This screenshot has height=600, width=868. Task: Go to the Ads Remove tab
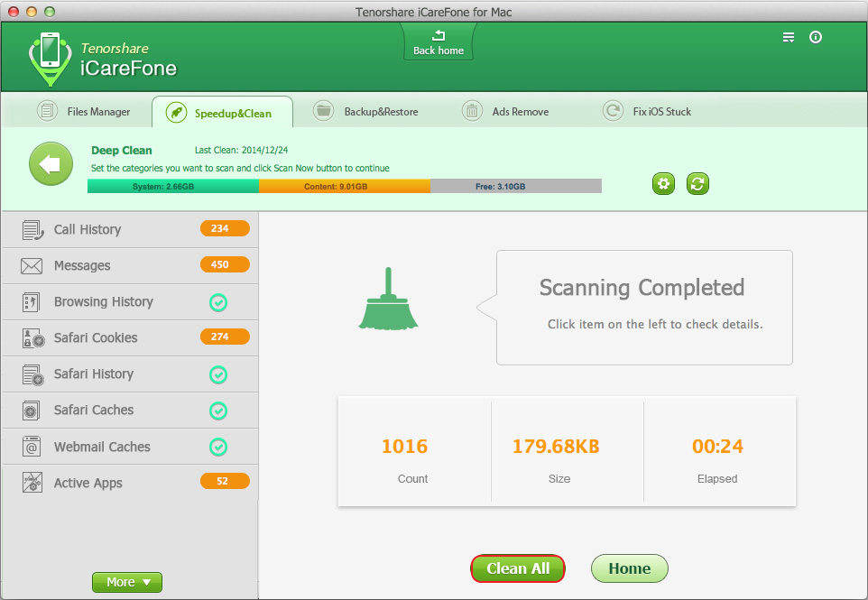point(505,111)
